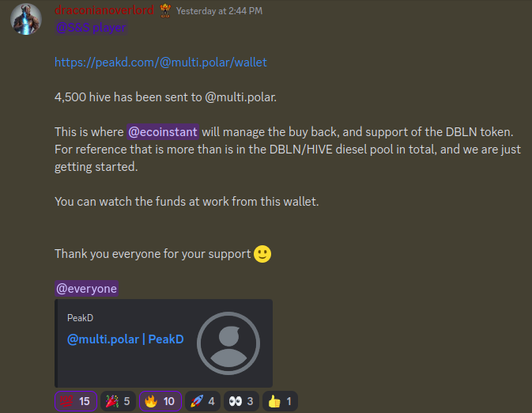Add the thumbs up reaction
The image size is (532, 413).
pyautogui.click(x=280, y=401)
